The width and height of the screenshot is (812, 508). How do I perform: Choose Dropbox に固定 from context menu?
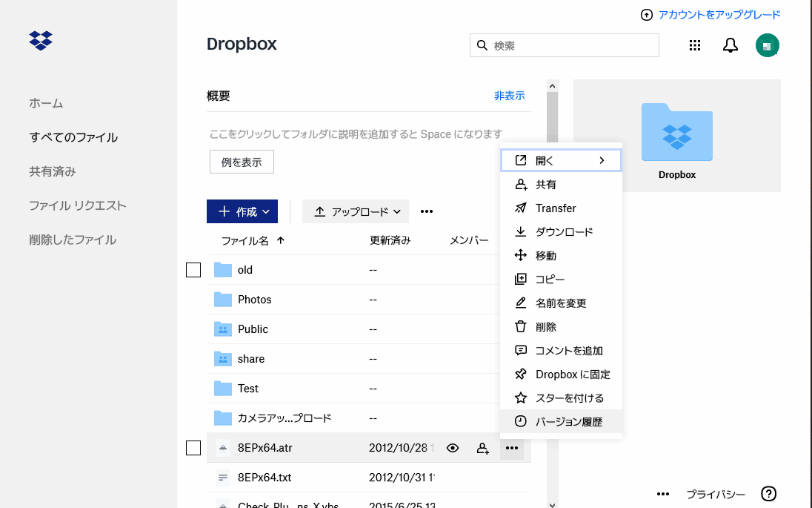pos(561,375)
